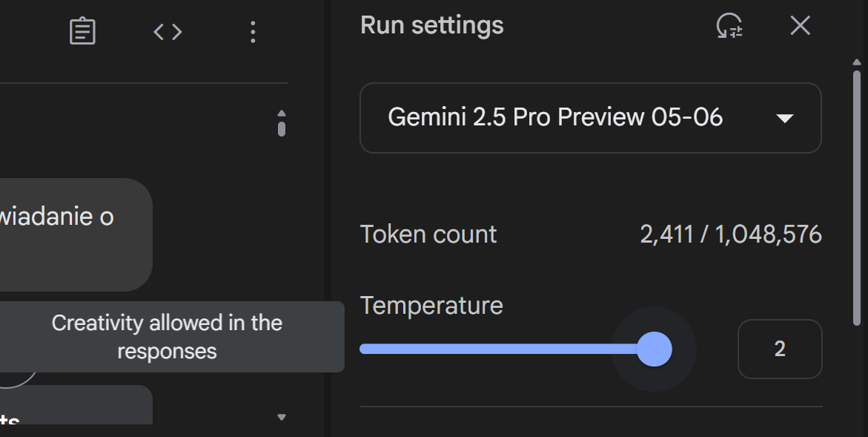This screenshot has width=868, height=437.
Task: Click the Temperature label text
Action: [431, 306]
